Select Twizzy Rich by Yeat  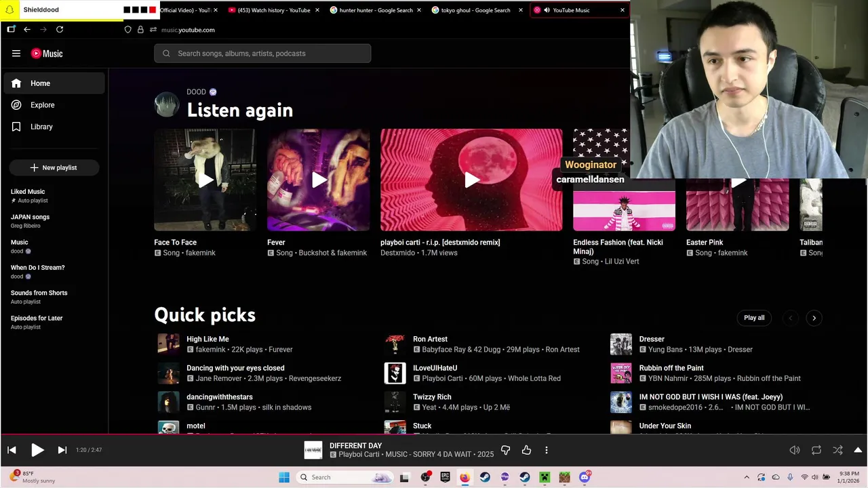coord(432,397)
